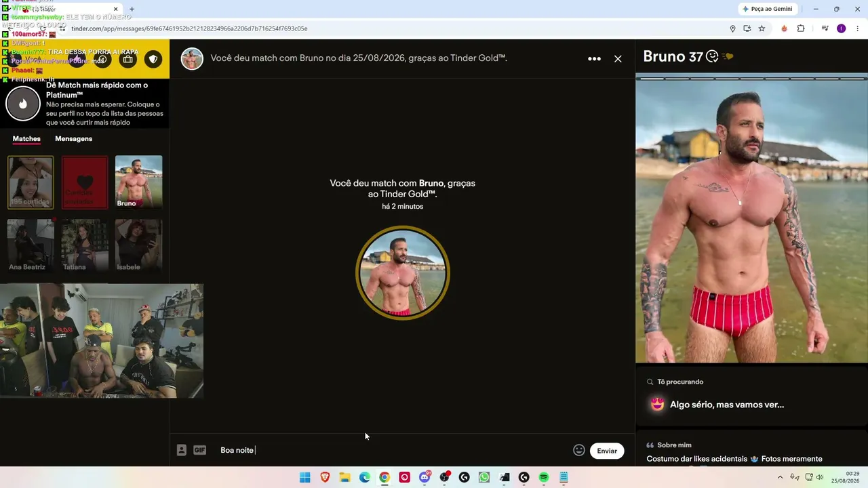Show hidden system tray icons
Viewport: 868px width, 488px height.
click(x=780, y=478)
